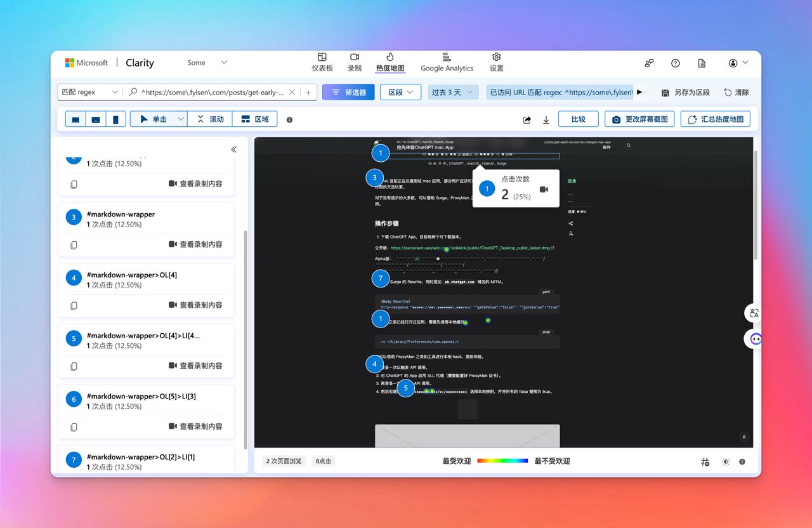Open the help question mark icon

(x=676, y=63)
